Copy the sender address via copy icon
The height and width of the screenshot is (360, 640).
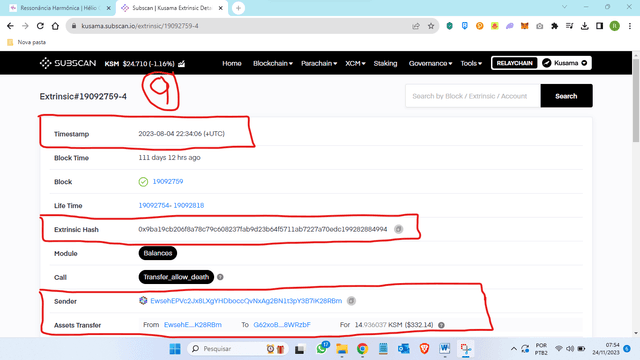(x=351, y=301)
